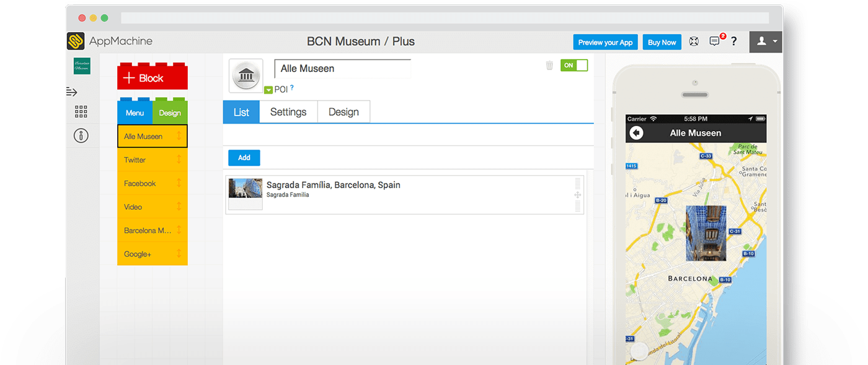Click reorder arrows on Google+ block
The width and height of the screenshot is (868, 365).
(179, 253)
